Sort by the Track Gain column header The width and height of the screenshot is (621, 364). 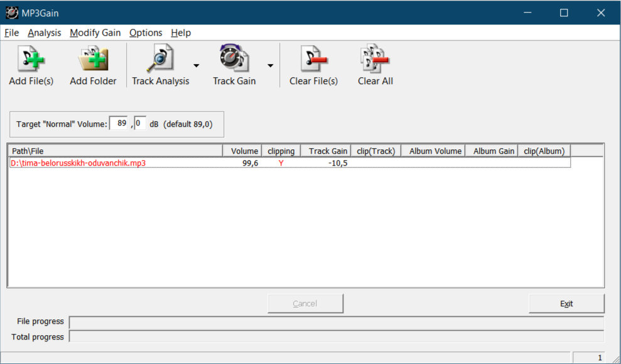[x=325, y=151]
